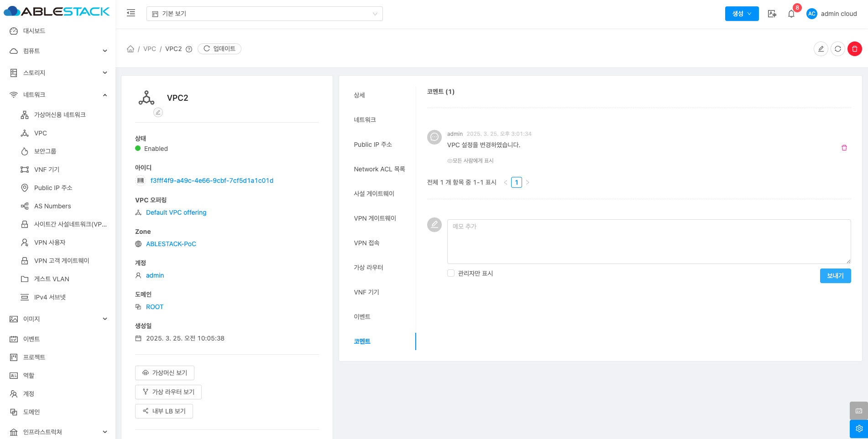868x439 pixels.
Task: Click the language translation icon
Action: 772,14
